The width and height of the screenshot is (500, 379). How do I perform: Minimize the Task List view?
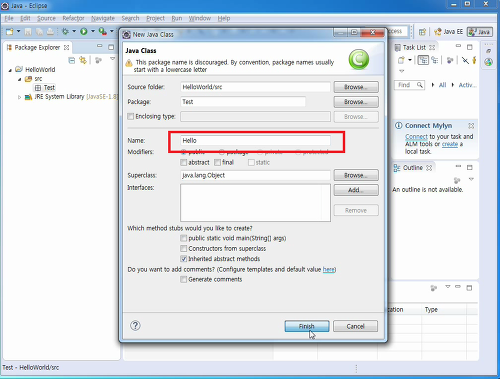pyautogui.click(x=458, y=46)
